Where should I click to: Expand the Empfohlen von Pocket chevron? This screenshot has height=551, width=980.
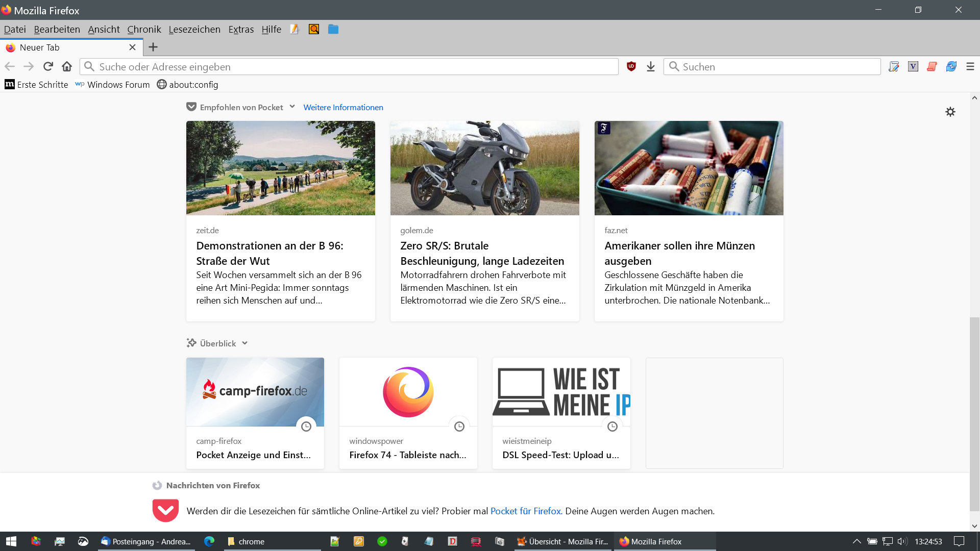292,107
